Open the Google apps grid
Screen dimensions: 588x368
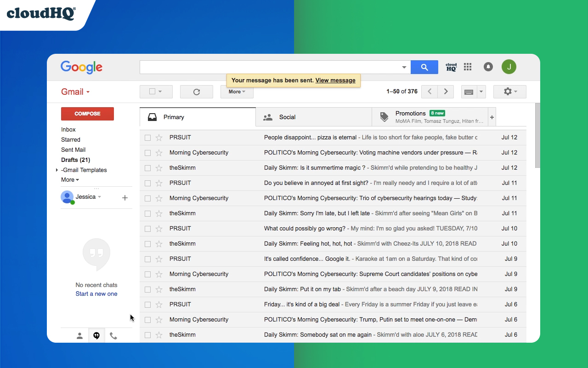(x=468, y=67)
